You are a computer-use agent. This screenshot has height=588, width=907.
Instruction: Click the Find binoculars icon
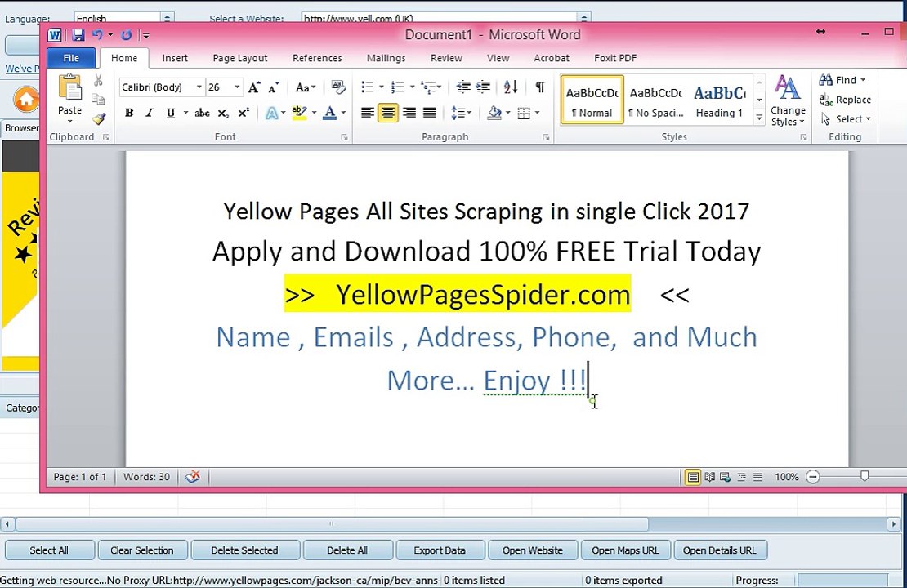click(x=825, y=80)
